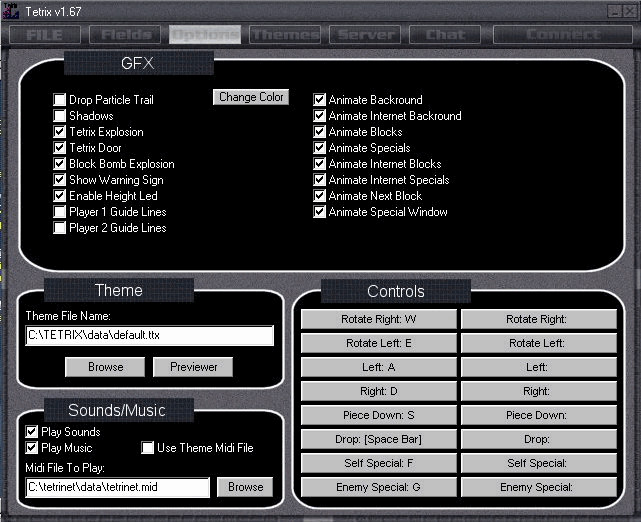Image resolution: width=641 pixels, height=522 pixels.
Task: Turn on the Shadows checkbox
Action: 60,115
